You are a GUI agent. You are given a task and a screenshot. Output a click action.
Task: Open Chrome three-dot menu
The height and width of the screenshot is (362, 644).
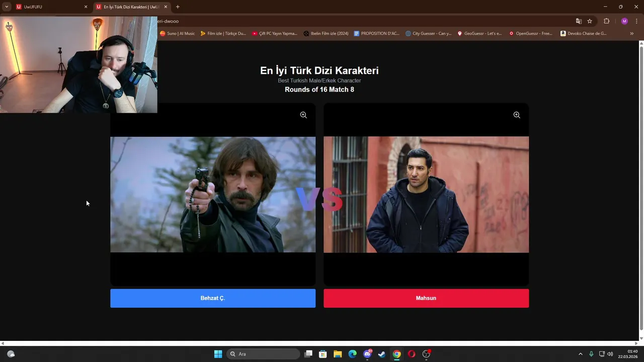tap(636, 21)
